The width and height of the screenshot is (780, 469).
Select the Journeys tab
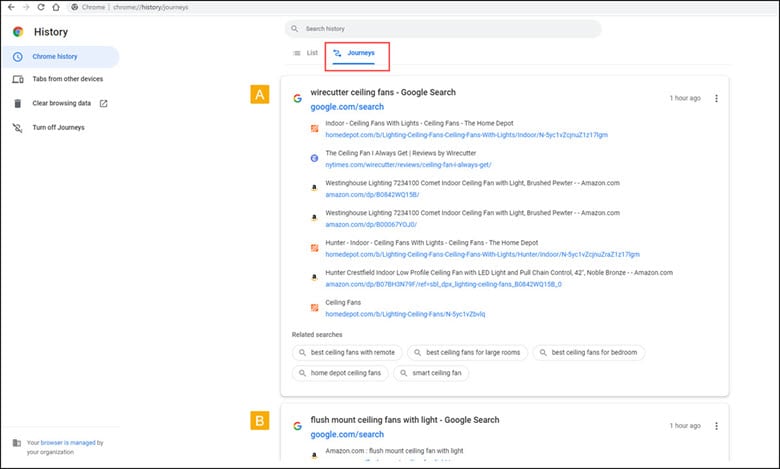click(x=354, y=53)
